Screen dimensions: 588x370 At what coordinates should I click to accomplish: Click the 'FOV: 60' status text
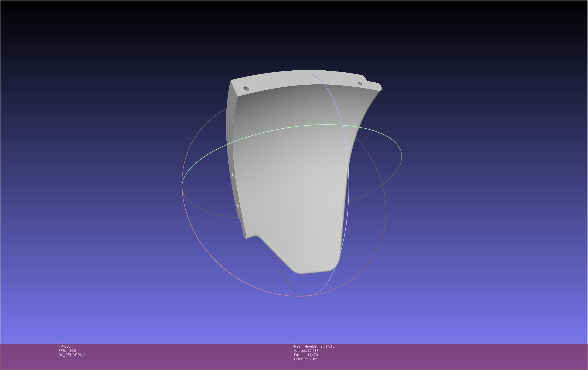tap(65, 346)
